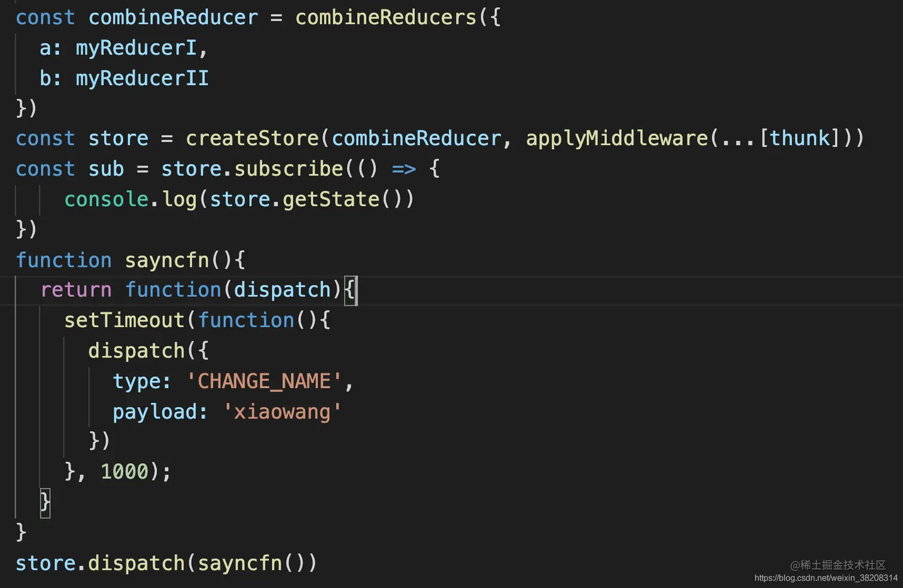
Task: Click myReducerI after key a
Action: click(136, 48)
